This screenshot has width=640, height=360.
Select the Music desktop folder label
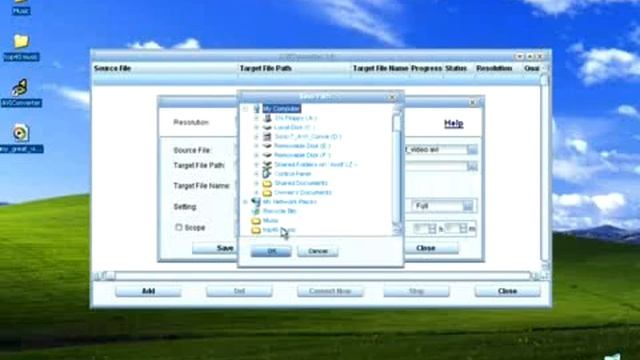coord(21,11)
